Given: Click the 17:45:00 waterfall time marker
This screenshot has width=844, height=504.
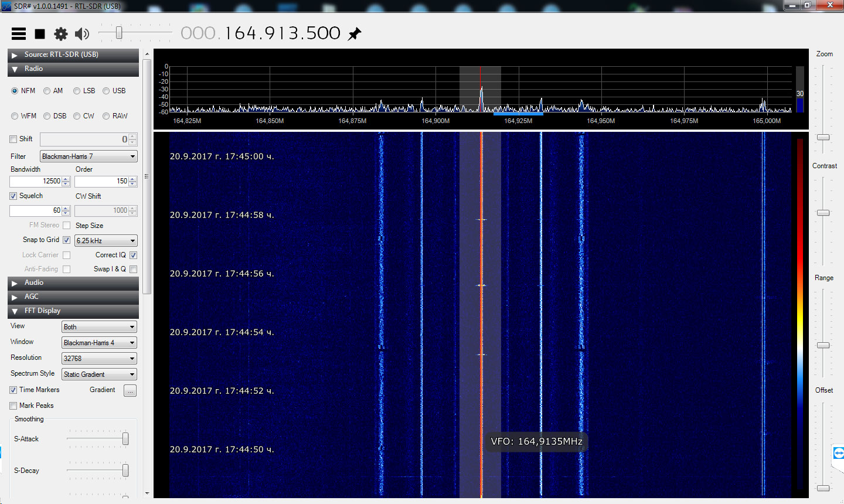Looking at the screenshot, I should coord(222,156).
